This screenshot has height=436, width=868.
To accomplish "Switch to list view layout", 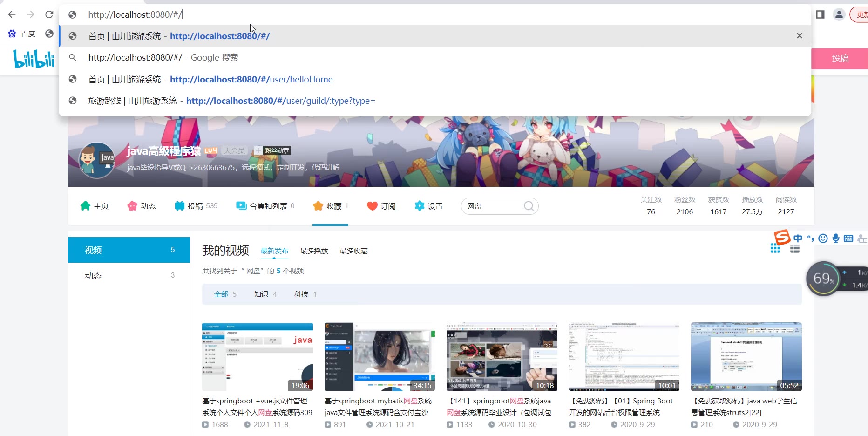I will [x=795, y=249].
